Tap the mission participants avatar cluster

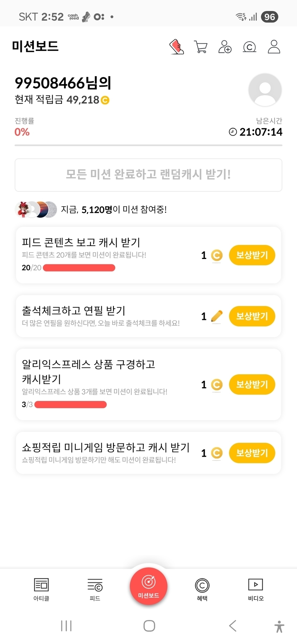click(36, 210)
